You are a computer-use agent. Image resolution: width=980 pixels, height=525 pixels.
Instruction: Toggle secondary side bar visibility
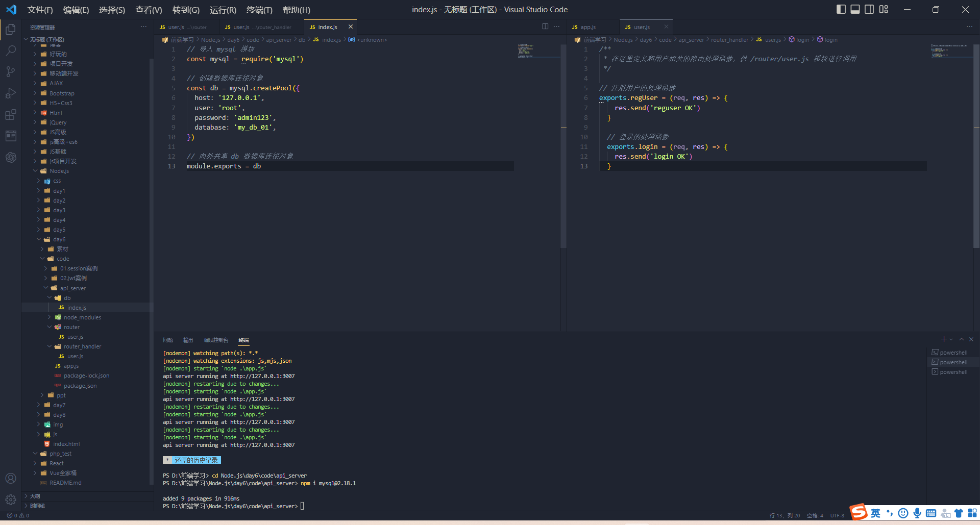[x=869, y=9]
